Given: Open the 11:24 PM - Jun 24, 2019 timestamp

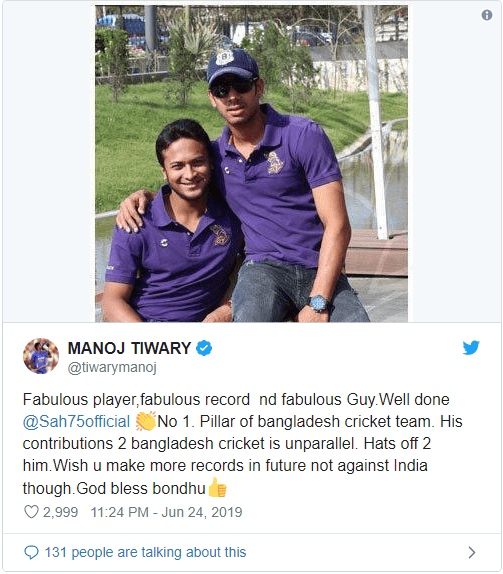Looking at the screenshot, I should (x=166, y=512).
